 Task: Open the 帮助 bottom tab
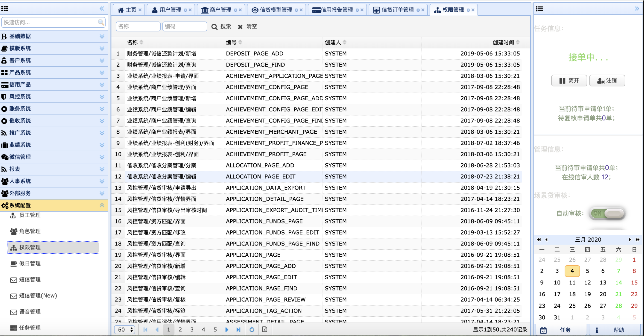(614, 330)
